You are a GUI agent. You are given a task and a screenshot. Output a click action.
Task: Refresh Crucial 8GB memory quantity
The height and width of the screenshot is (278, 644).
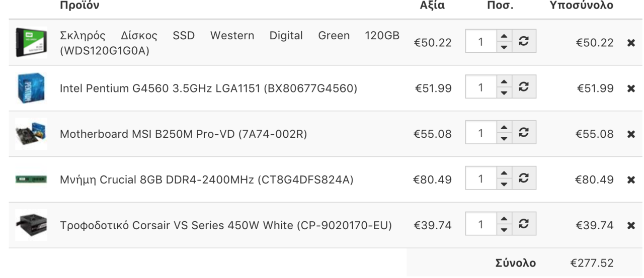pyautogui.click(x=524, y=178)
